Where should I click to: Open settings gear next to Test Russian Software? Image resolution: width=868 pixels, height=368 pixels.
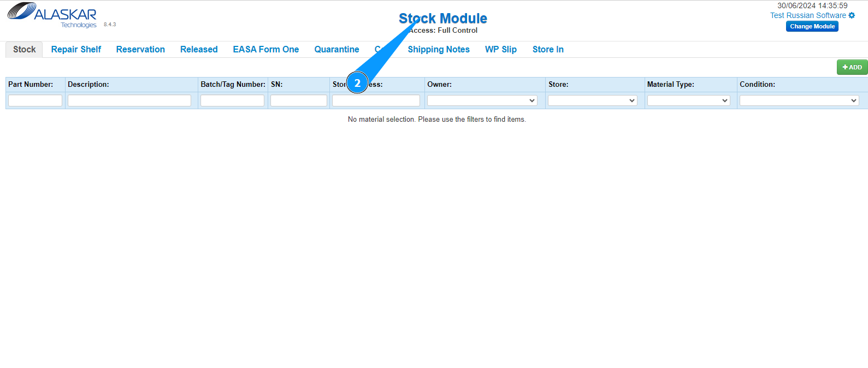point(852,15)
